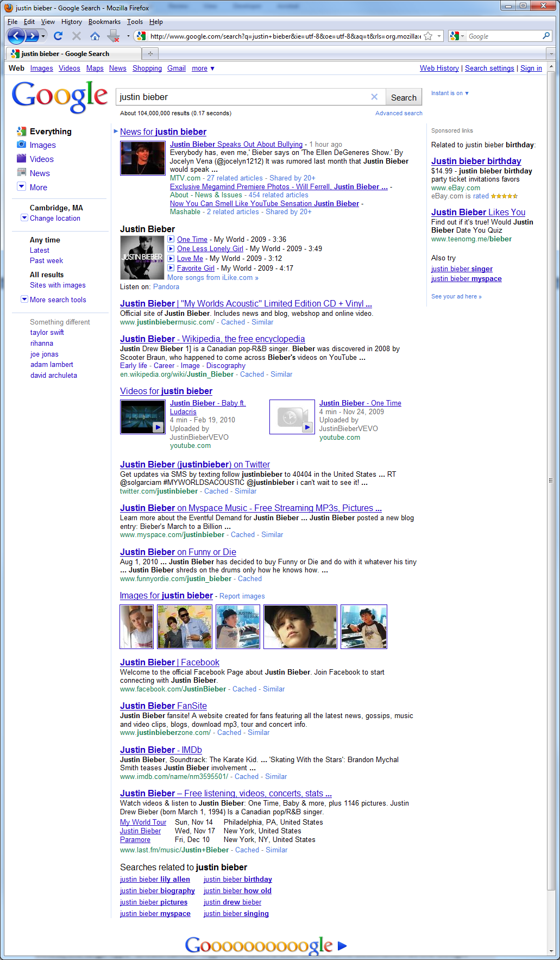Open the Wikipedia Justin Bieber result

pyautogui.click(x=212, y=339)
